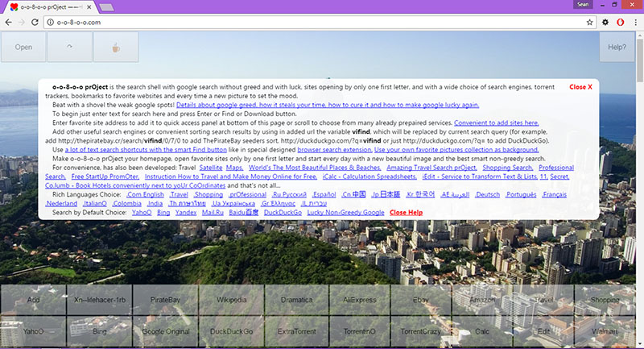The image size is (644, 349).
Task: Click the Sean profile button
Action: 582,5
